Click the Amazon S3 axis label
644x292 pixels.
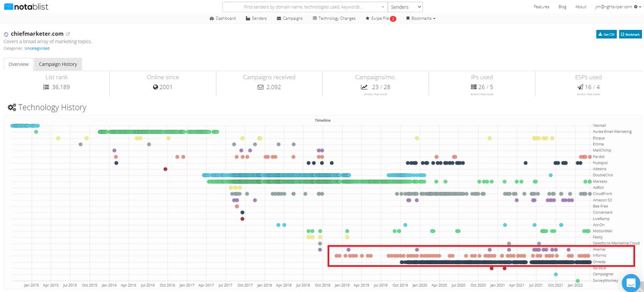(603, 200)
